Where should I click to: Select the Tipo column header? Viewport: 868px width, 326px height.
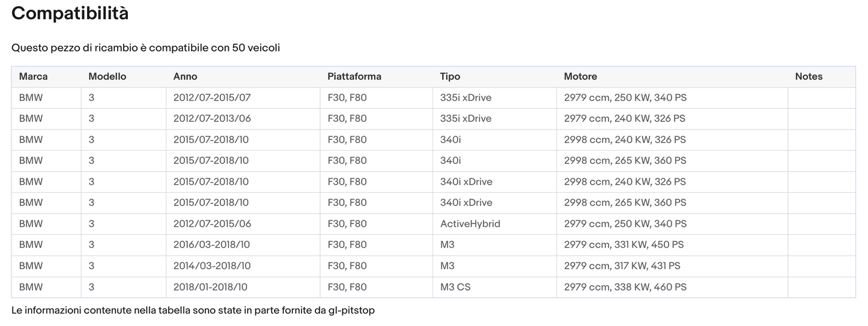pos(450,77)
